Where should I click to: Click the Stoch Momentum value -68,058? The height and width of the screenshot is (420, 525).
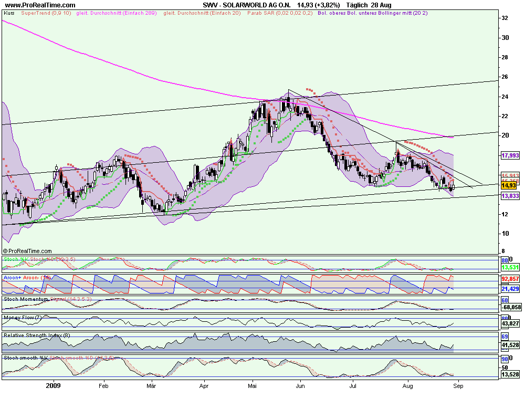coord(511,307)
